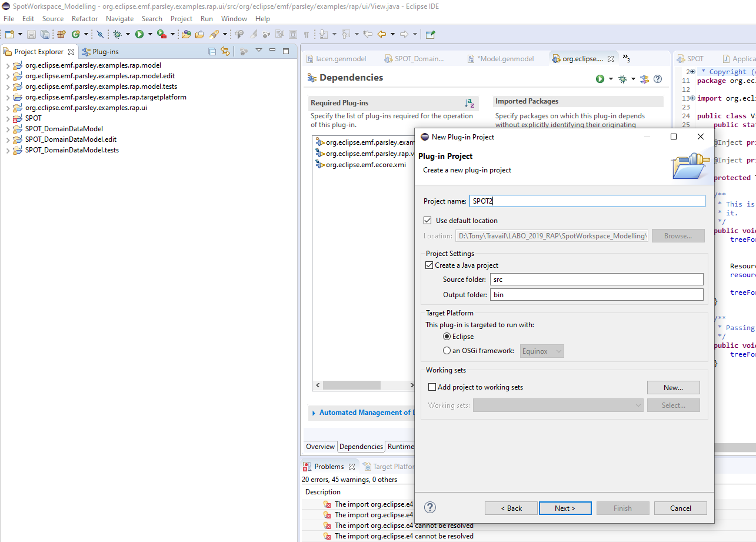The image size is (756, 542).
Task: Toggle Create a Java project checkbox
Action: click(x=429, y=265)
